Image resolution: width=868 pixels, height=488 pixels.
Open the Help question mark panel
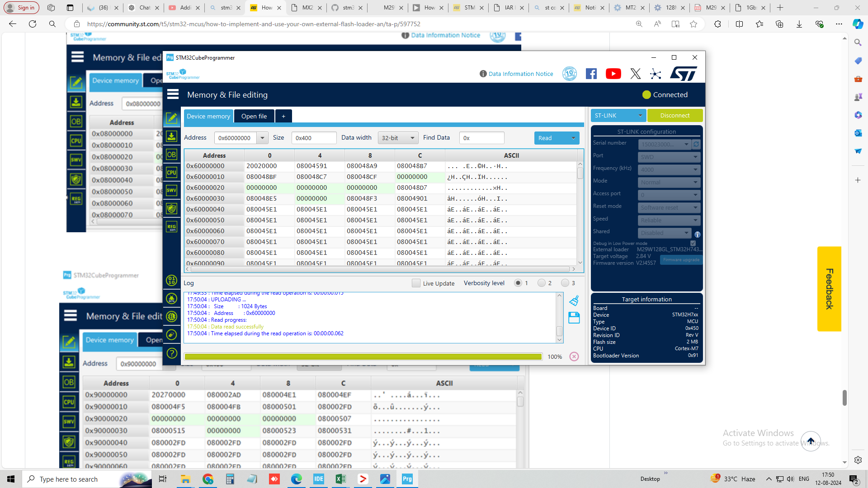click(x=172, y=353)
